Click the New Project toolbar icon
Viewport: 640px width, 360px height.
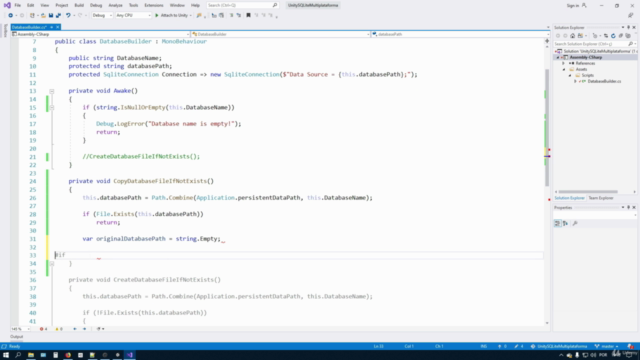[x=32, y=16]
